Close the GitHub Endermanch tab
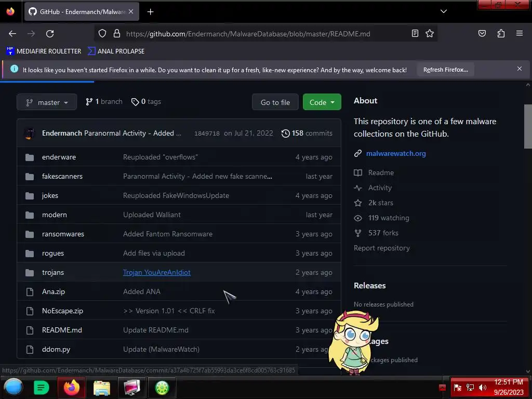Viewport: 532px width, 399px height. coord(131,11)
